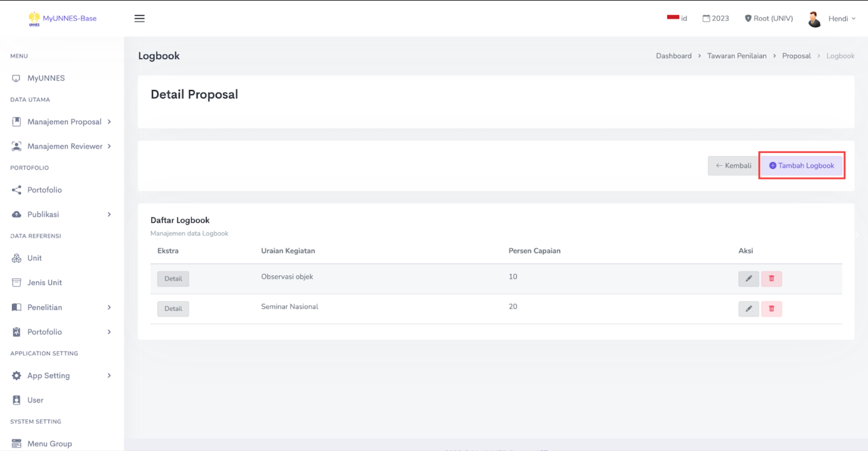Image resolution: width=868 pixels, height=451 pixels.
Task: Go to Jenis Unit menu item
Action: point(44,282)
